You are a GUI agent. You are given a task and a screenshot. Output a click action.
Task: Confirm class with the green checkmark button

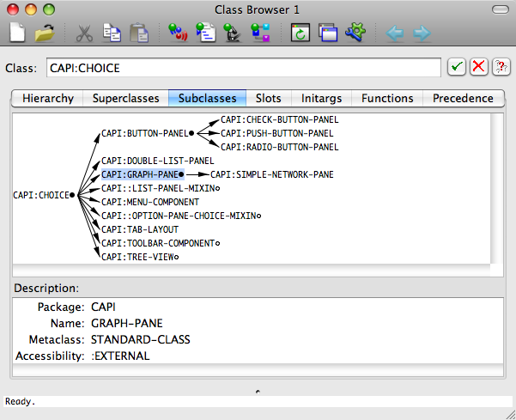click(x=457, y=67)
